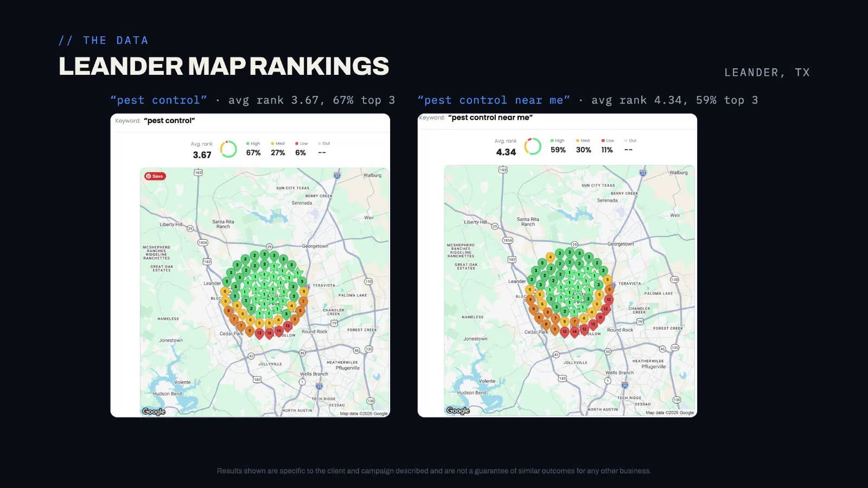Click the Georgetown label on the right map
The width and height of the screenshot is (868, 488).
pos(621,244)
